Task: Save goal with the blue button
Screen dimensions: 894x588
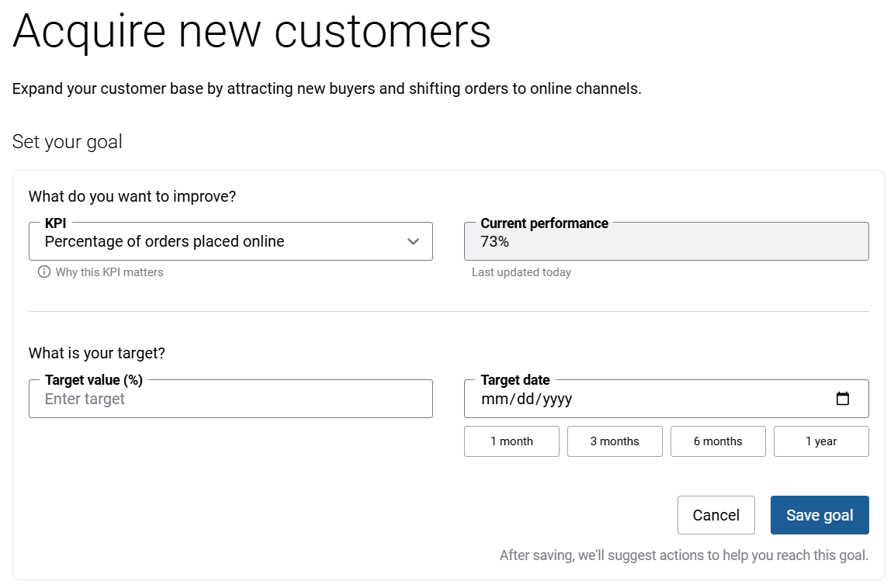Action: click(819, 515)
